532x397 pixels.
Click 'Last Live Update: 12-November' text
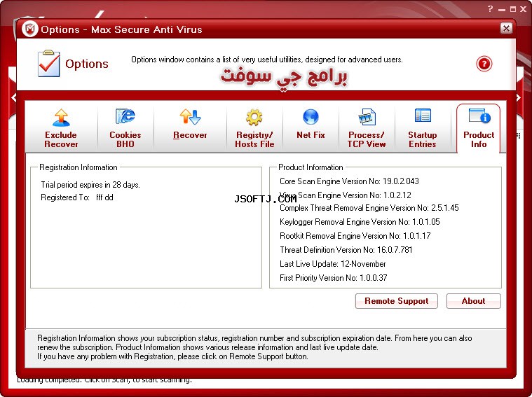coord(332,264)
